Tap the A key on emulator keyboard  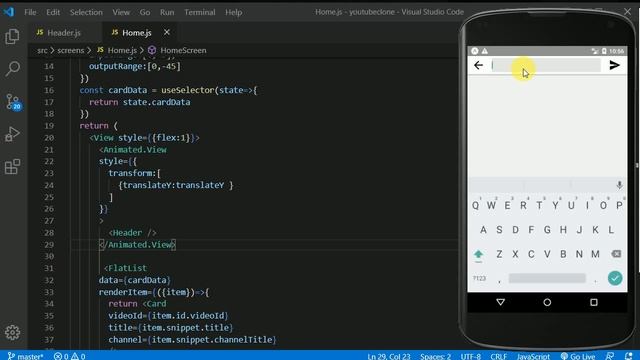(483, 230)
